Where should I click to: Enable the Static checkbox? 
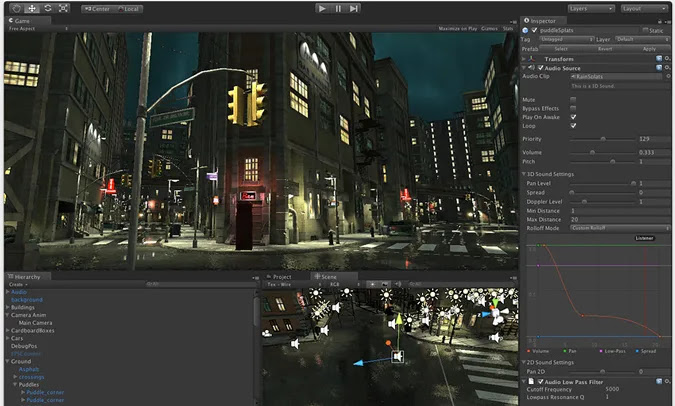point(645,30)
